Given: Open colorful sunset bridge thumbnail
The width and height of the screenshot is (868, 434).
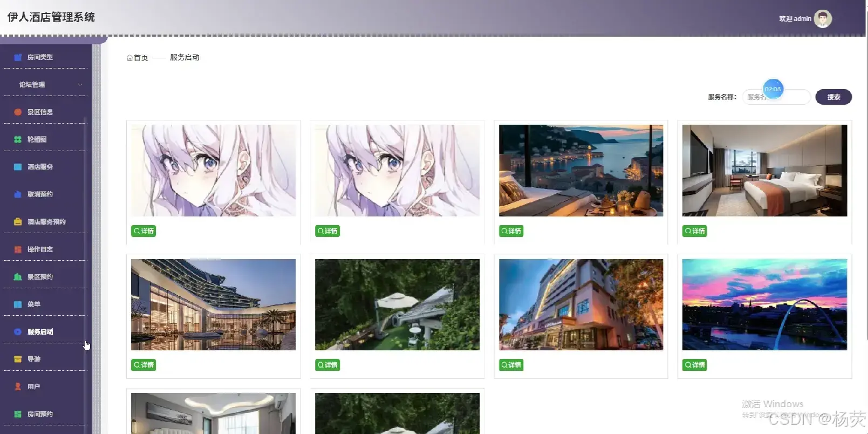Looking at the screenshot, I should tap(764, 304).
